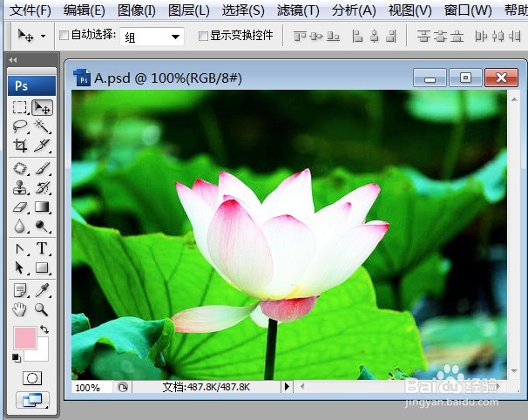Click the pink foreground color swatch
Image resolution: width=528 pixels, height=420 pixels.
(25, 337)
